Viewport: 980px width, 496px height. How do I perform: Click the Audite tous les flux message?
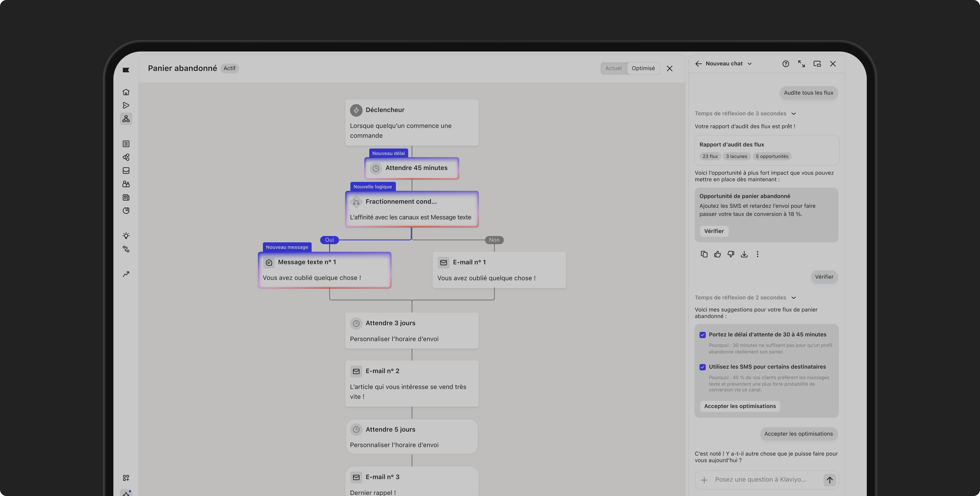808,93
